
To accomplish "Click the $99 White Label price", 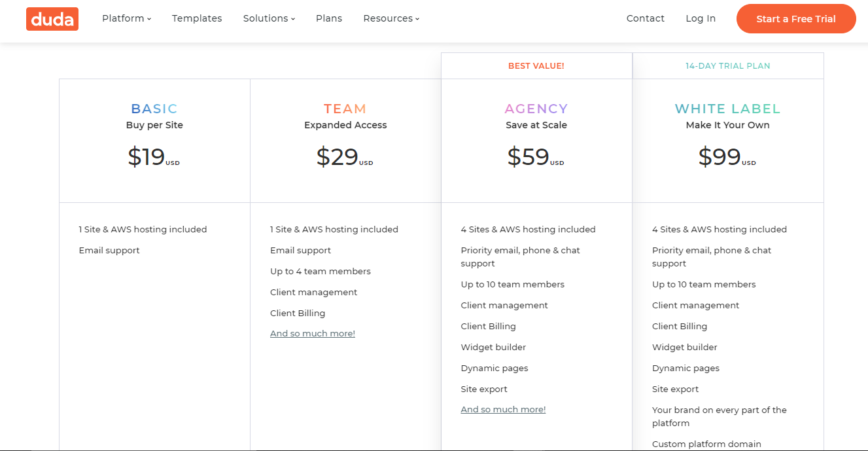I will [720, 157].
